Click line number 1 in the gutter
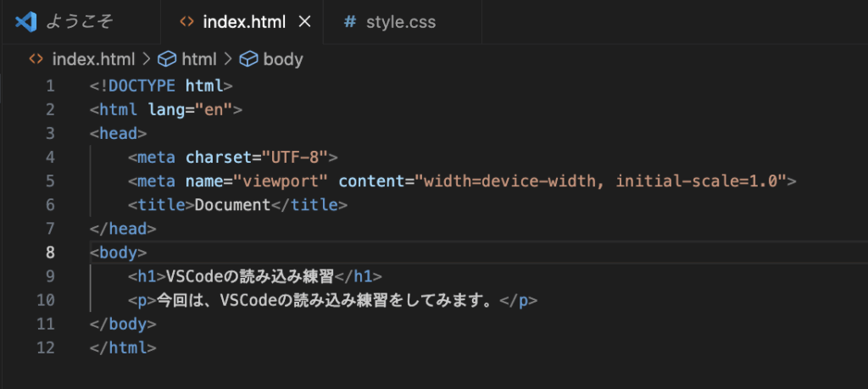The height and width of the screenshot is (389, 868). [50, 86]
